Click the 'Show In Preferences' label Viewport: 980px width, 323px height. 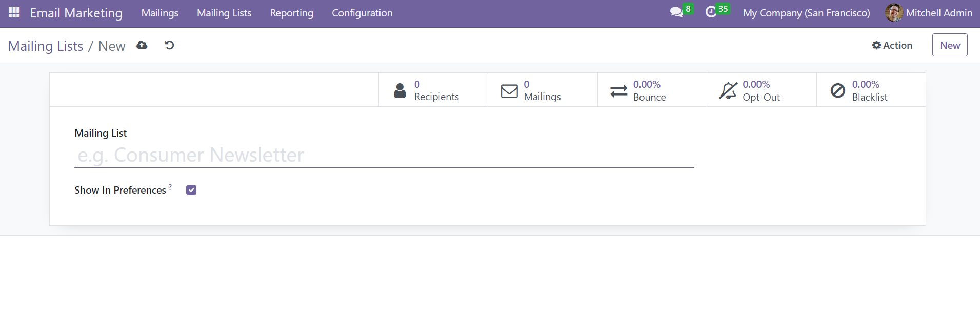click(120, 190)
